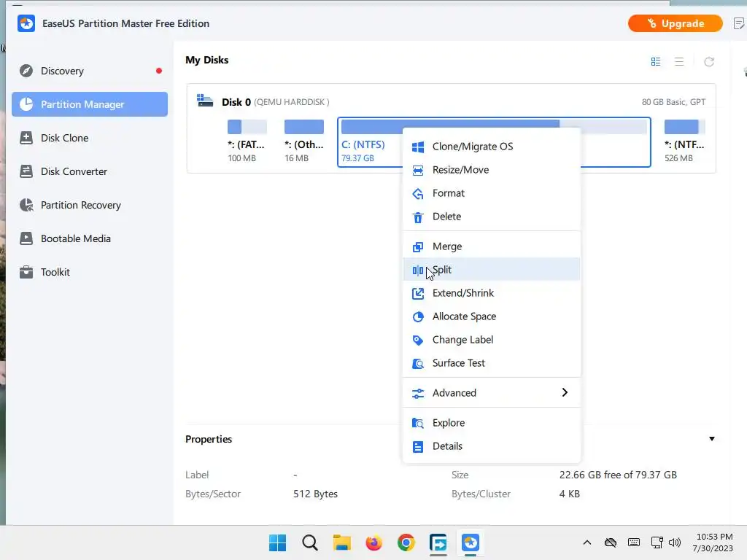Choose Split from the context menu
The width and height of the screenshot is (747, 560).
pos(492,270)
